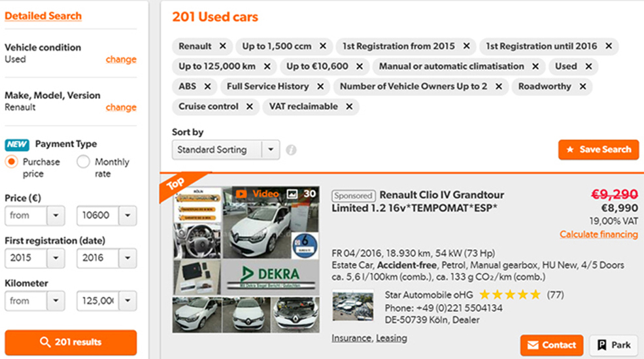Image resolution: width=644 pixels, height=359 pixels.
Task: Remove the Up to 1,500 ccm filter
Action: point(322,46)
